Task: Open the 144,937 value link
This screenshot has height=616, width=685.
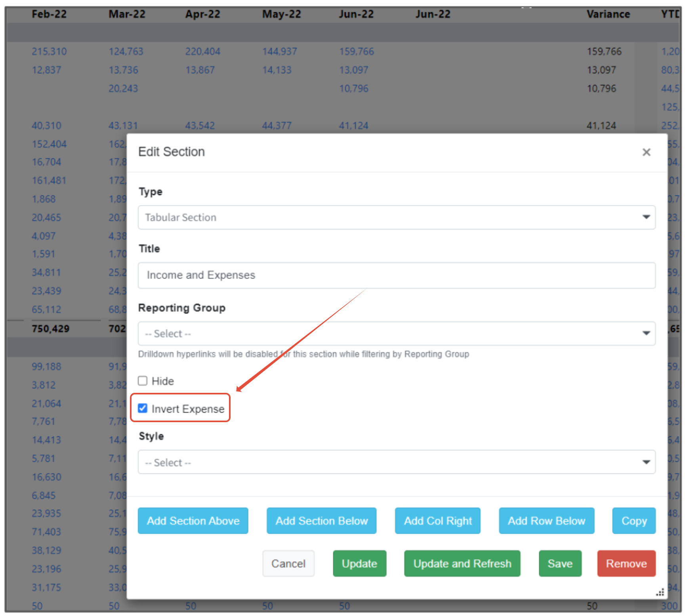Action: pos(279,52)
